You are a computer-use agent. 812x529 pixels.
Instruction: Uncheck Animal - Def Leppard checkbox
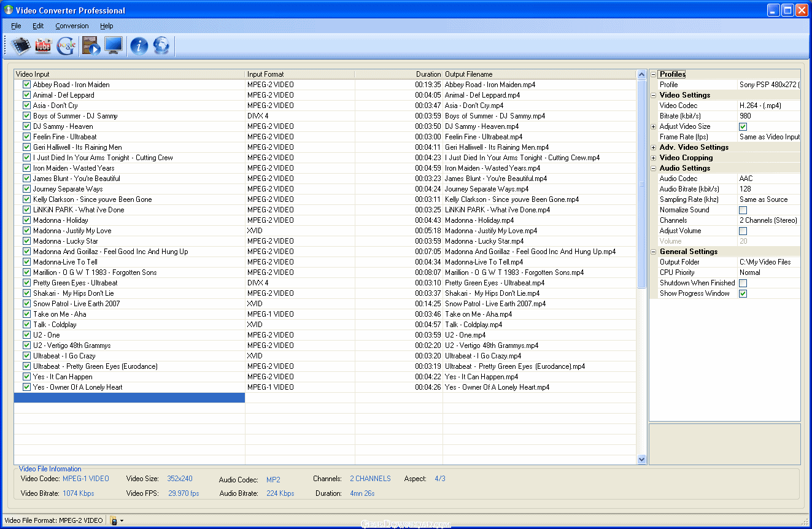[x=26, y=95]
